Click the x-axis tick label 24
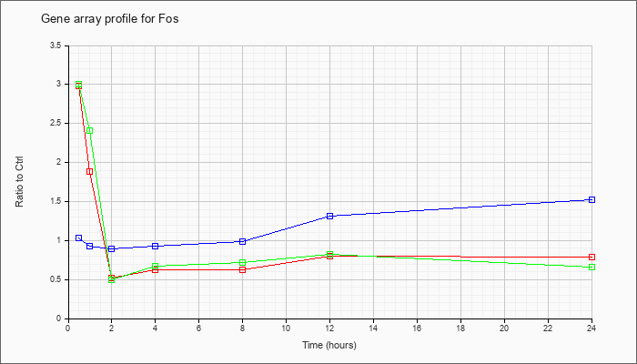The height and width of the screenshot is (364, 637). click(591, 329)
